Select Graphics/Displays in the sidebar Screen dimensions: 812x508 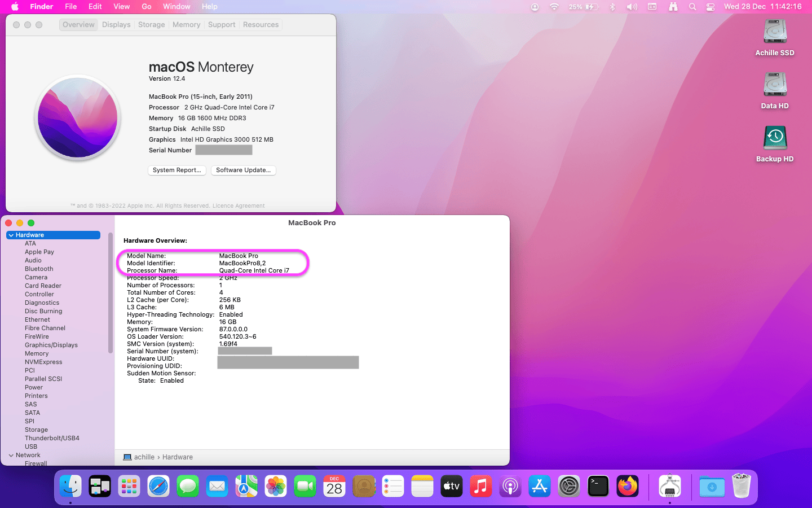pos(51,345)
